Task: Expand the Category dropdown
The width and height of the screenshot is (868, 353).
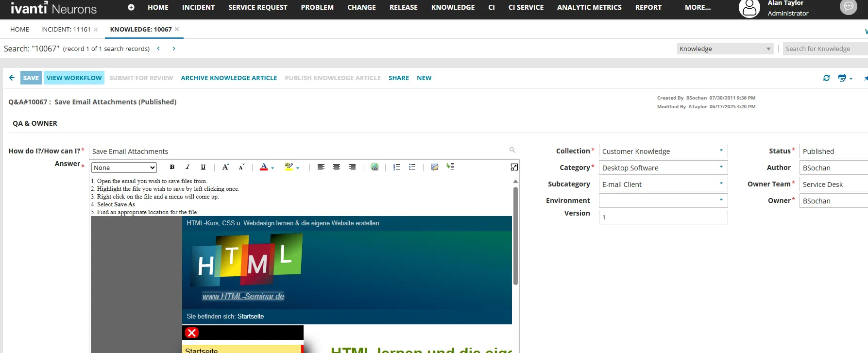Action: [x=721, y=167]
